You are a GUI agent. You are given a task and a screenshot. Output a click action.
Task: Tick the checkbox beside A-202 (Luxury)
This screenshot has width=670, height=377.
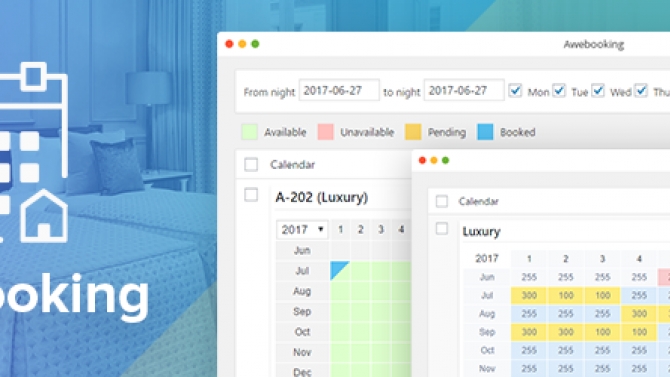coord(251,195)
